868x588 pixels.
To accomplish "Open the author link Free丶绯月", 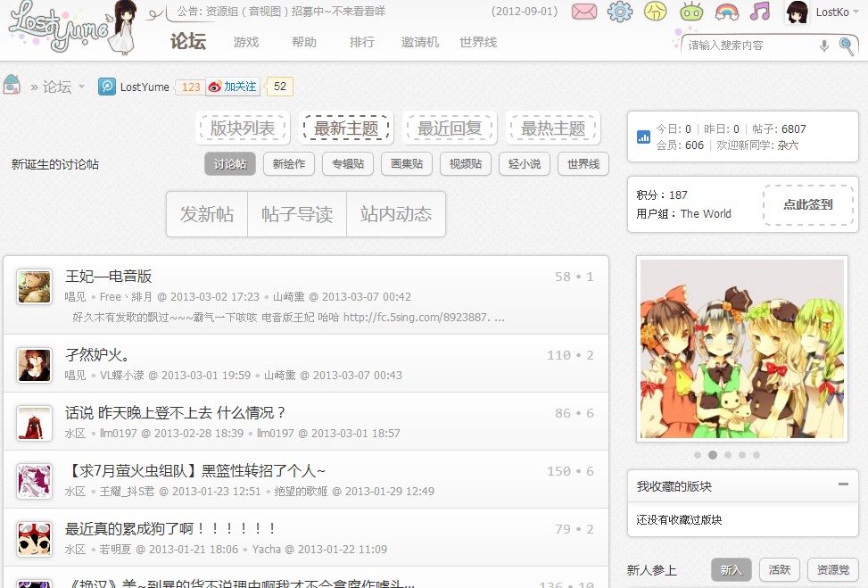I will point(126,297).
